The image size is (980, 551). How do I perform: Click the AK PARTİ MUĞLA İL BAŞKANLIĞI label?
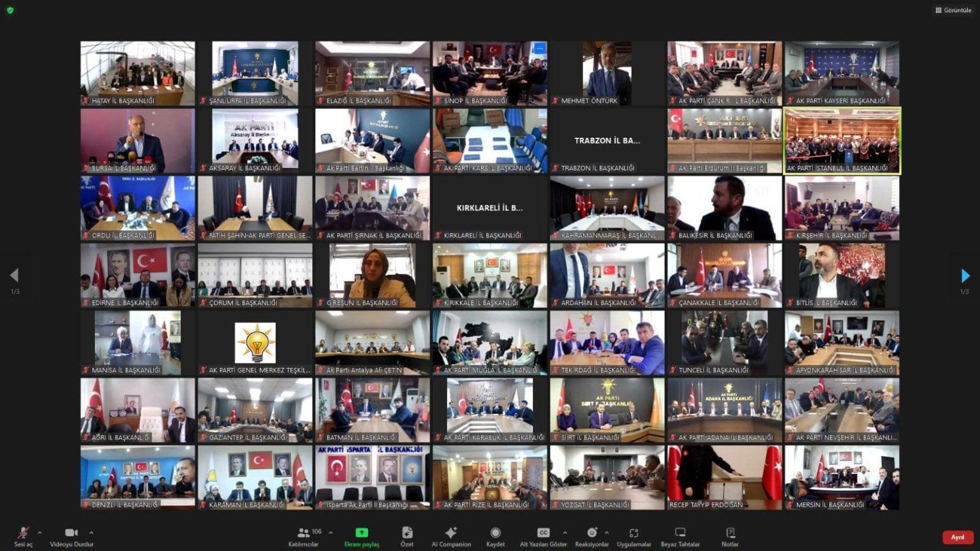(x=491, y=370)
